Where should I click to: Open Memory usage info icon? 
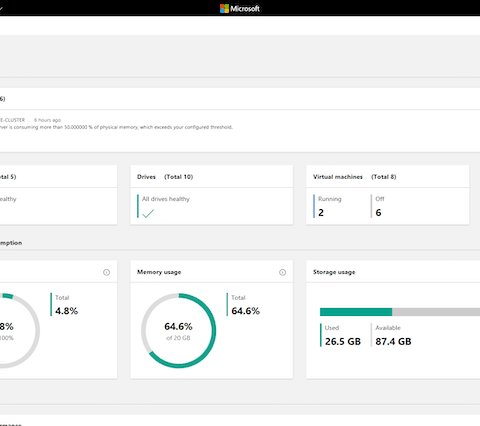coord(282,272)
